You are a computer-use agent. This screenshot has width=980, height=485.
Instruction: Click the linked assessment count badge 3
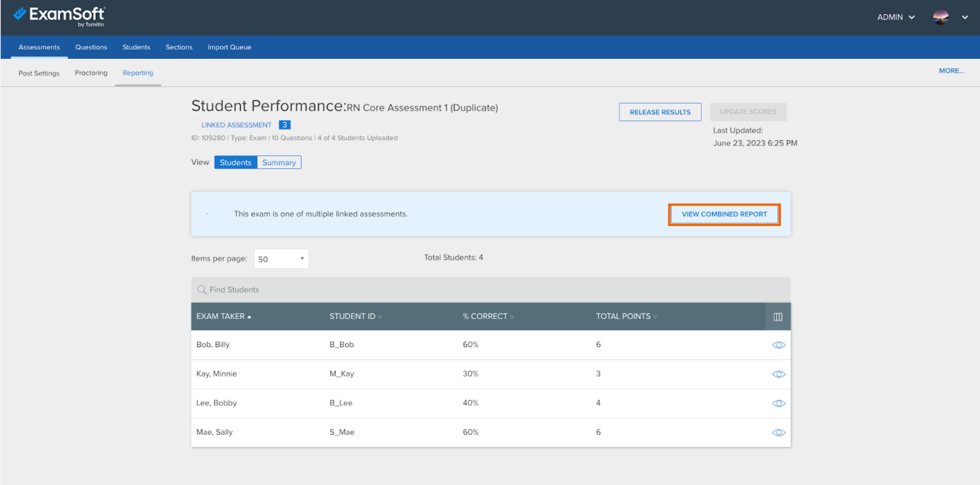click(x=284, y=125)
